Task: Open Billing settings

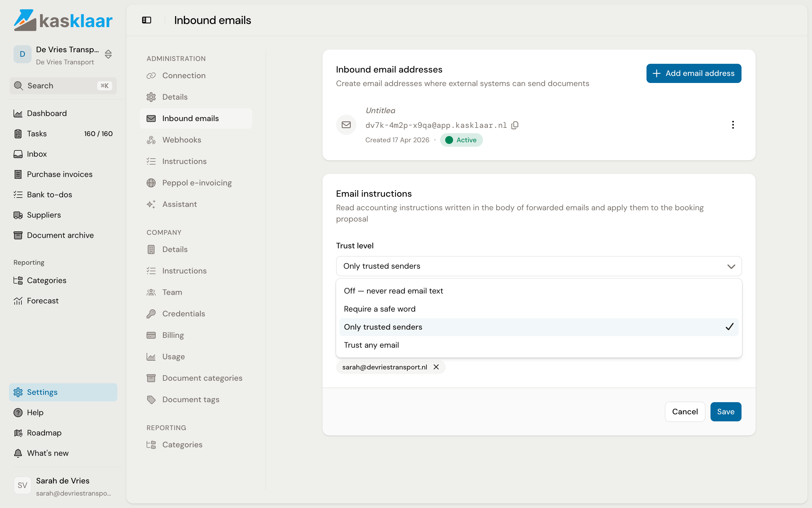Action: (196, 335)
